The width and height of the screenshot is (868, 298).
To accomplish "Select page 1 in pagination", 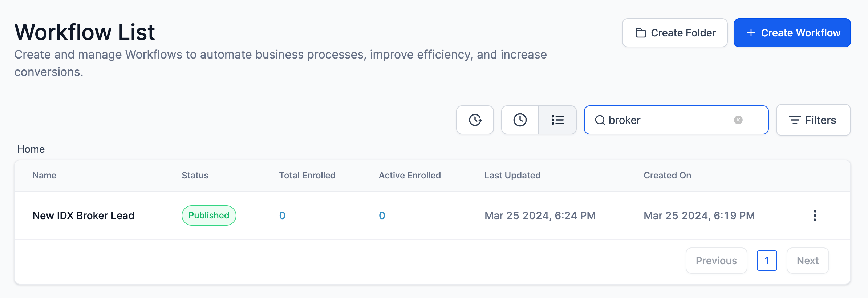I will tap(767, 261).
